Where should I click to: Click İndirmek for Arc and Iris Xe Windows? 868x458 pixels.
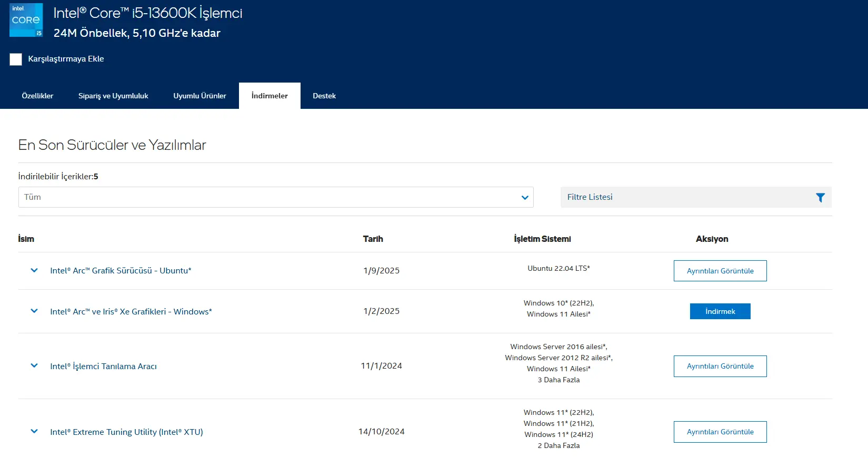click(x=720, y=311)
